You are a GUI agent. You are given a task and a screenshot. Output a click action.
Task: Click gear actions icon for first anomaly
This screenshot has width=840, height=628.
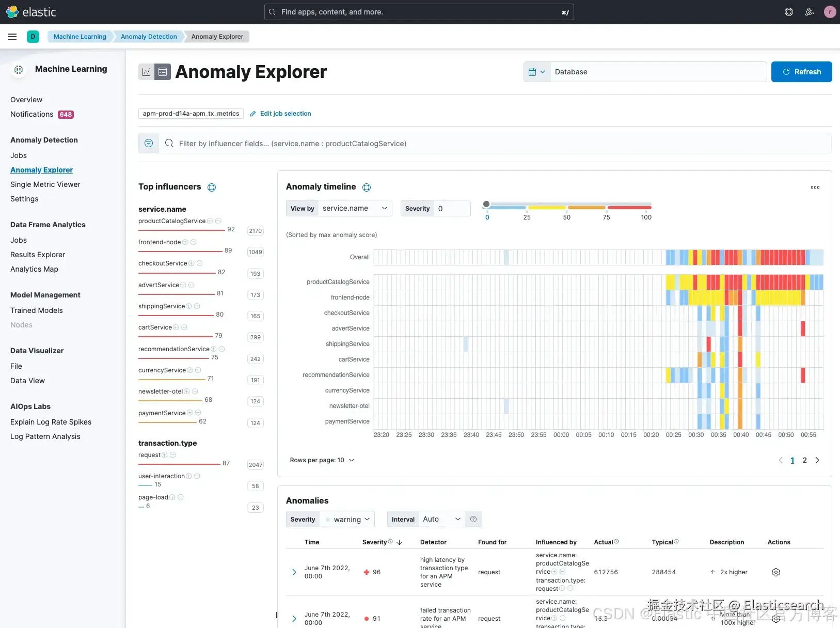(x=775, y=572)
